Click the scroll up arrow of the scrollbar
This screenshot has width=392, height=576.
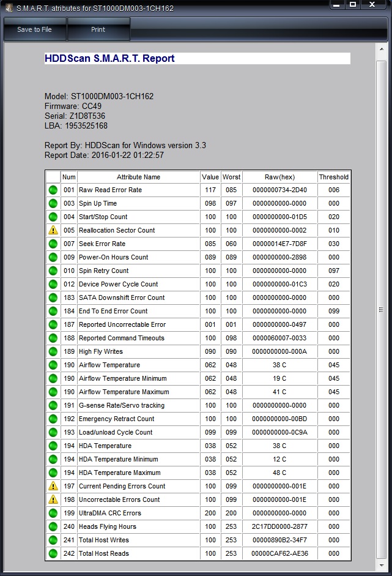click(382, 49)
